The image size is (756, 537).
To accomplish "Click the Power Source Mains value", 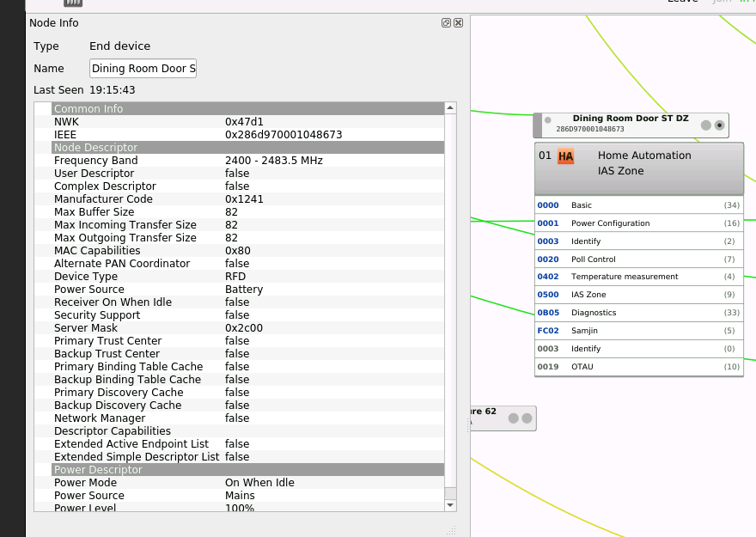I will (x=240, y=496).
